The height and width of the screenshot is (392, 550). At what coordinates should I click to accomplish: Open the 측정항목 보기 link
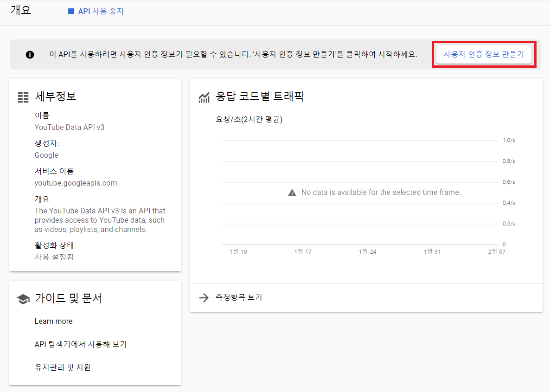[x=239, y=298]
